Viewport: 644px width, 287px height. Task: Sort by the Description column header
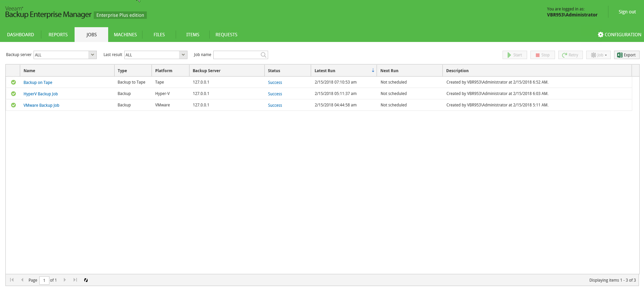(x=537, y=70)
